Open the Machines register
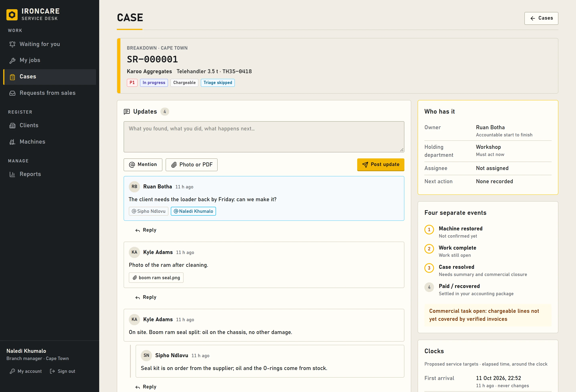576x392 pixels. tap(50, 142)
